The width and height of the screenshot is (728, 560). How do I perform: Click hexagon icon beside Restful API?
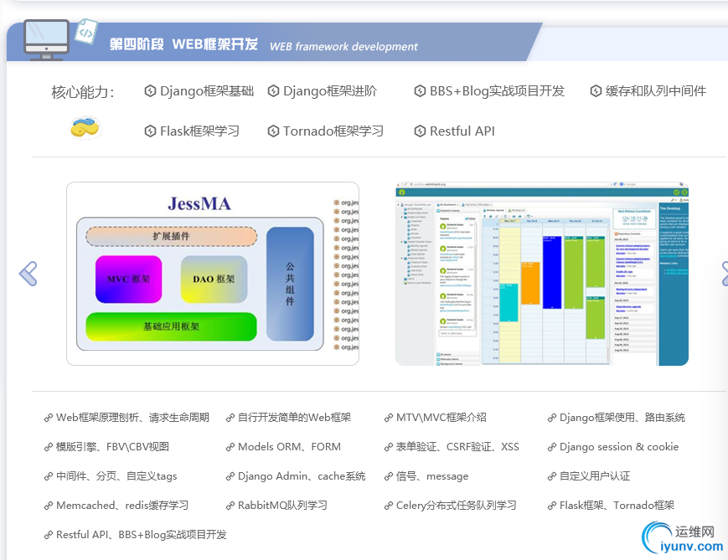coord(420,131)
